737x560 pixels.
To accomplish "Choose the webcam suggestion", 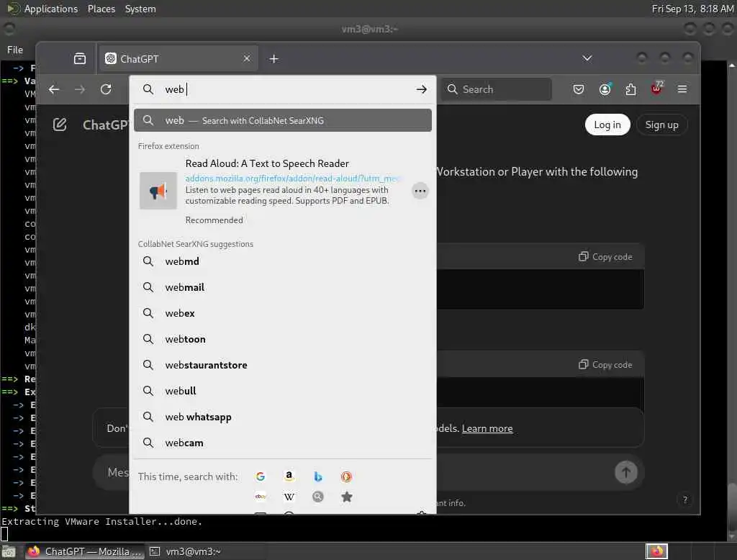I will (282, 443).
